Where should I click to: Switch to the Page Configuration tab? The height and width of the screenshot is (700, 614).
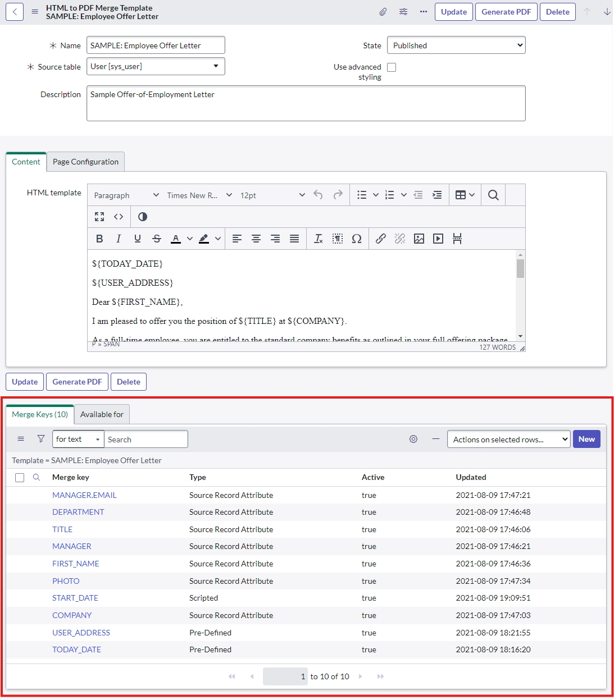pyautogui.click(x=85, y=162)
